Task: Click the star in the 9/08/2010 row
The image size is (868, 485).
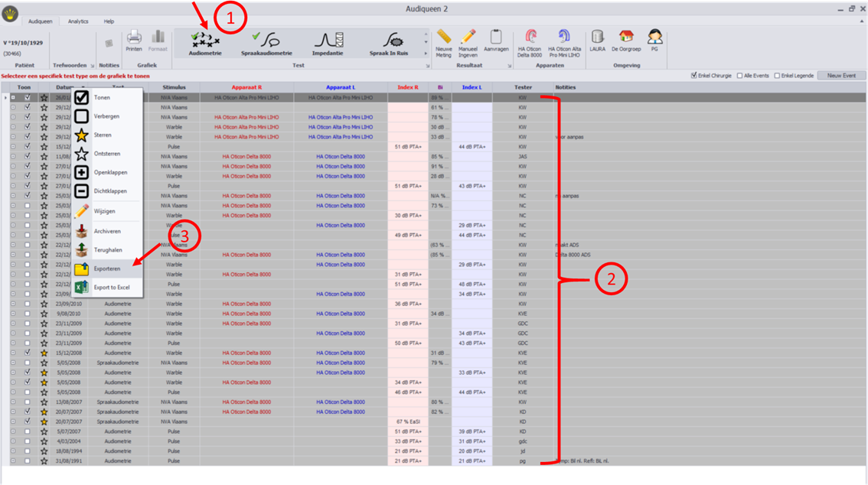Action: tap(44, 314)
